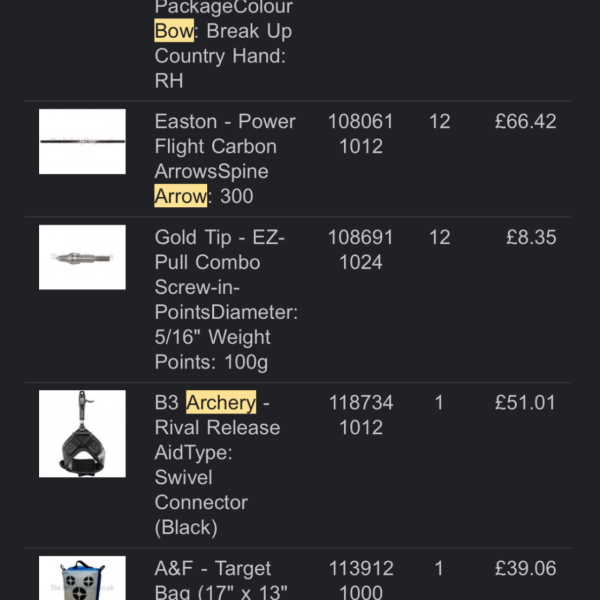Screen dimensions: 600x600
Task: Select highlighted word Bow
Action: click(174, 31)
